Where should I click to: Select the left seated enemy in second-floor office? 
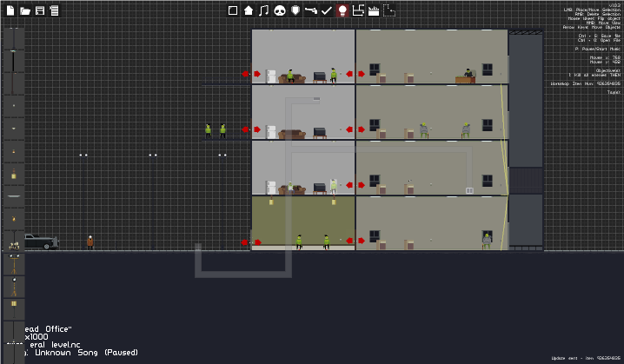point(424,130)
